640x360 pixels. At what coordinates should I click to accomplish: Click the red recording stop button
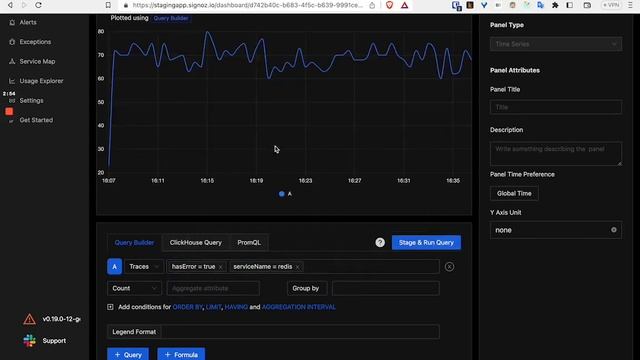tap(9, 111)
